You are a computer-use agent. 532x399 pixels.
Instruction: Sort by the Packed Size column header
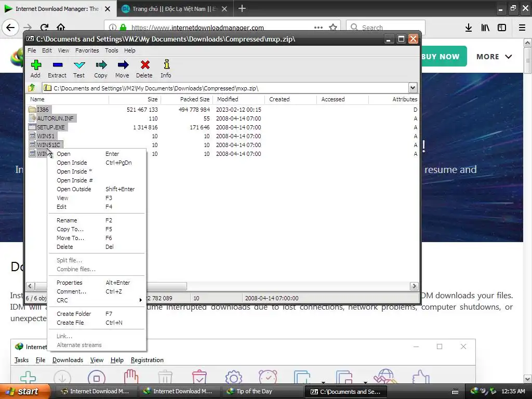tap(187, 99)
